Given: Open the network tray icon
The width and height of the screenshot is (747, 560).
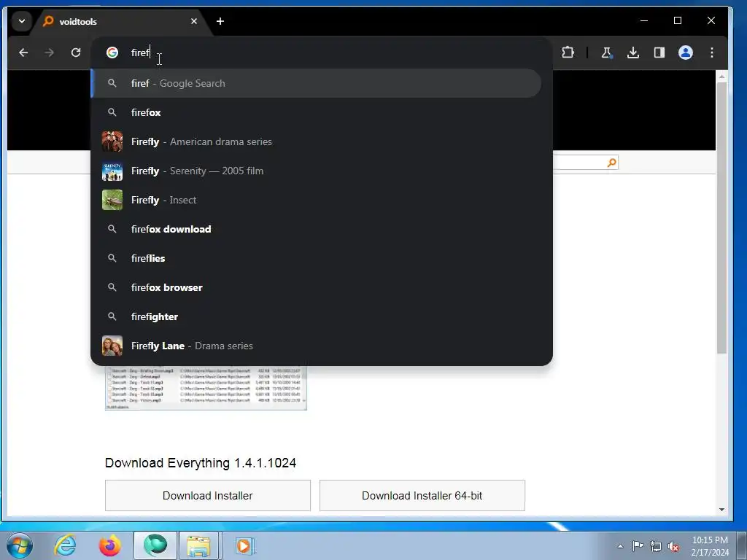Looking at the screenshot, I should 656,546.
